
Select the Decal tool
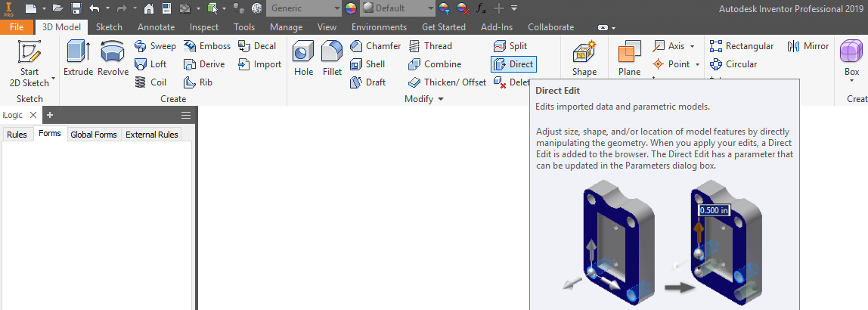(x=257, y=46)
